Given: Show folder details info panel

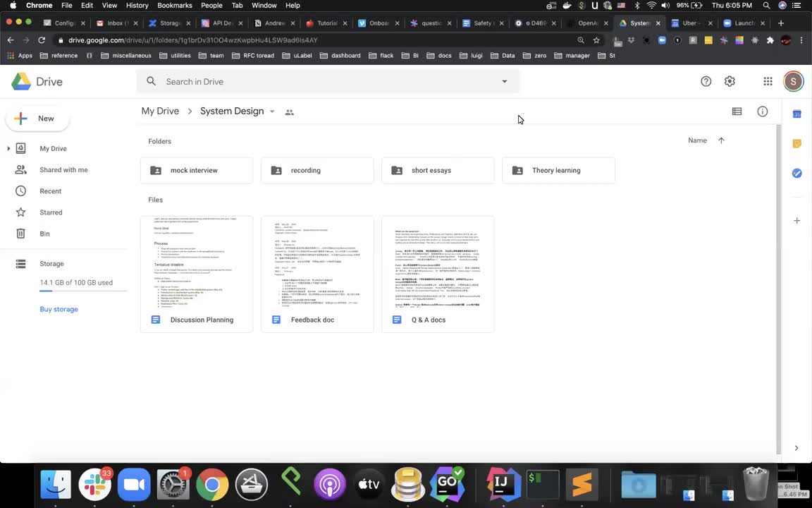Looking at the screenshot, I should click(x=762, y=111).
